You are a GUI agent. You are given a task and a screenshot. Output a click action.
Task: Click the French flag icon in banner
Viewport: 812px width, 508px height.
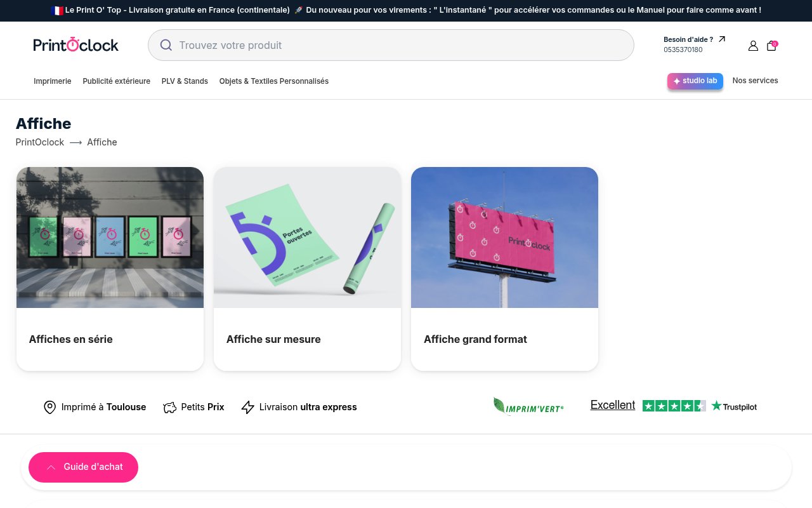click(x=56, y=10)
